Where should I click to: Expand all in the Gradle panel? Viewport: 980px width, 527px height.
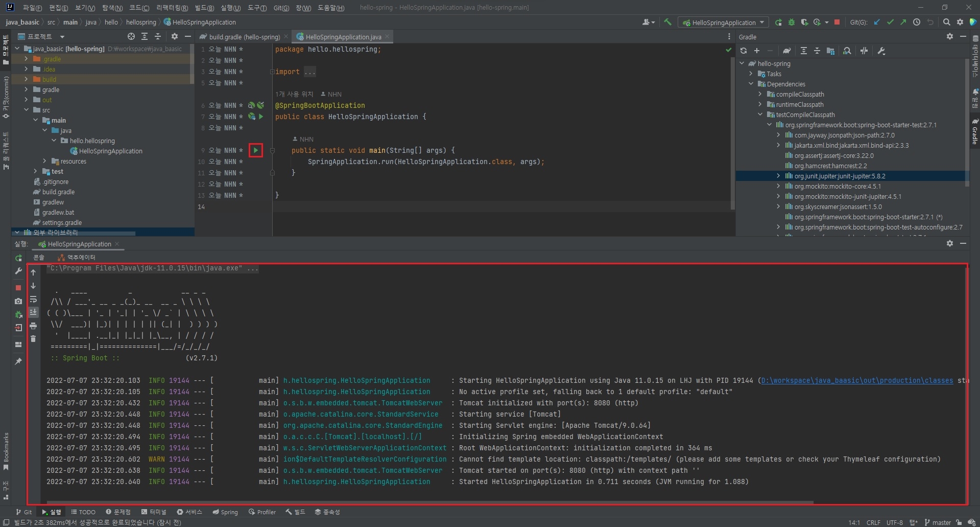804,51
